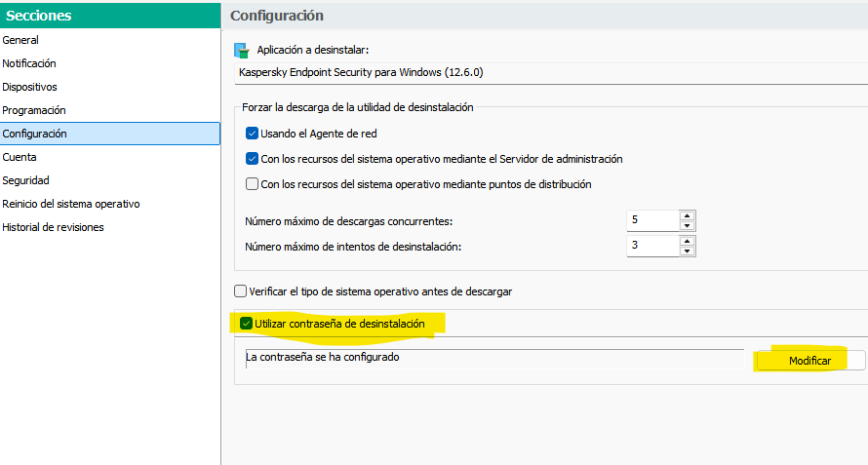Click the Modificar password button
Image resolution: width=868 pixels, height=465 pixels.
coord(809,361)
